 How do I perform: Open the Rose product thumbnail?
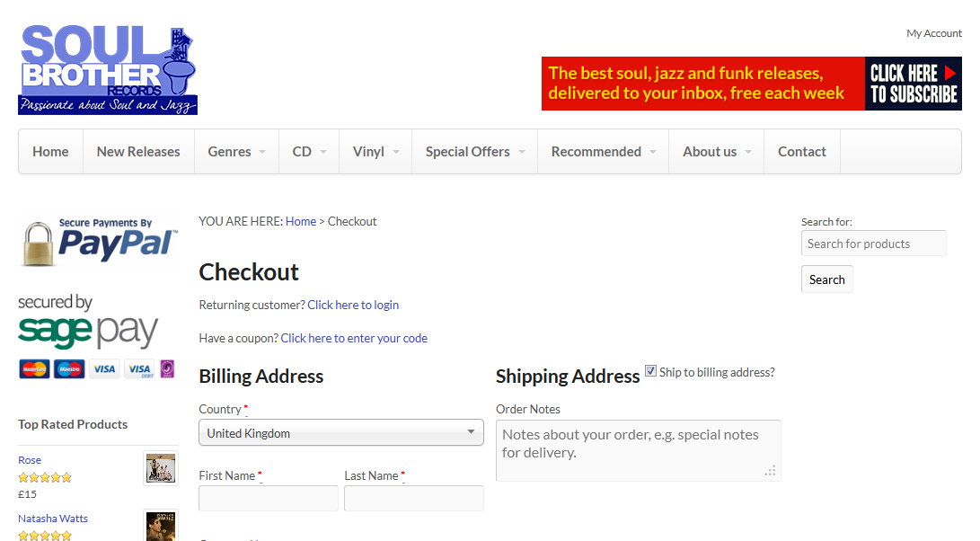click(x=160, y=468)
